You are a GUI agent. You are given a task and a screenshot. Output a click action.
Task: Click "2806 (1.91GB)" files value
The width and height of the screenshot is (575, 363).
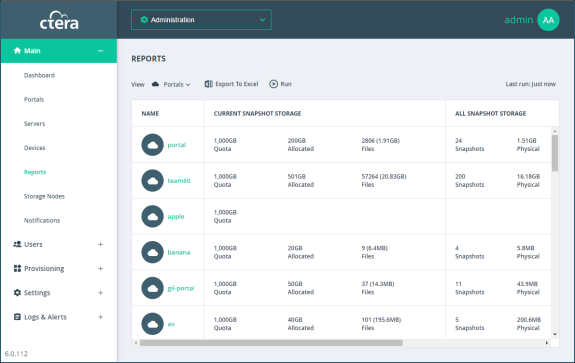tap(381, 140)
